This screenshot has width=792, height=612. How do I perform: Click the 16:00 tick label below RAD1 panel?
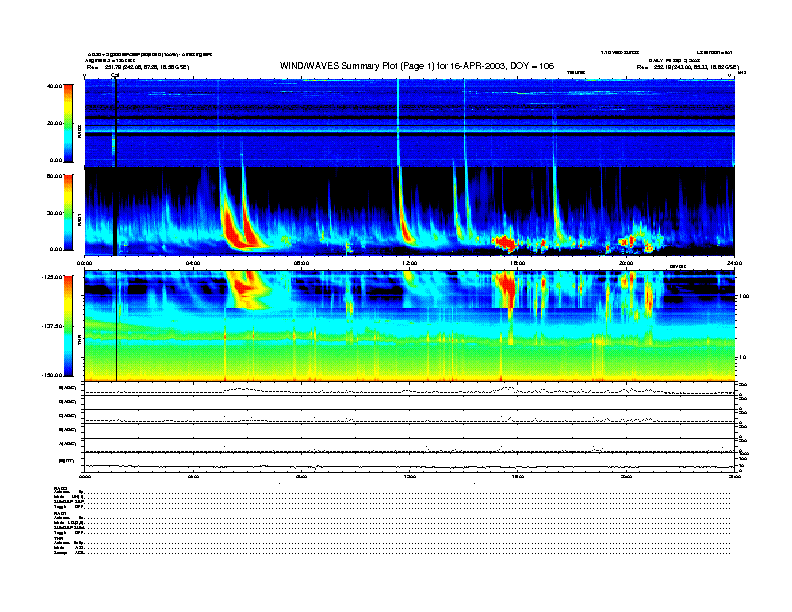click(x=518, y=263)
